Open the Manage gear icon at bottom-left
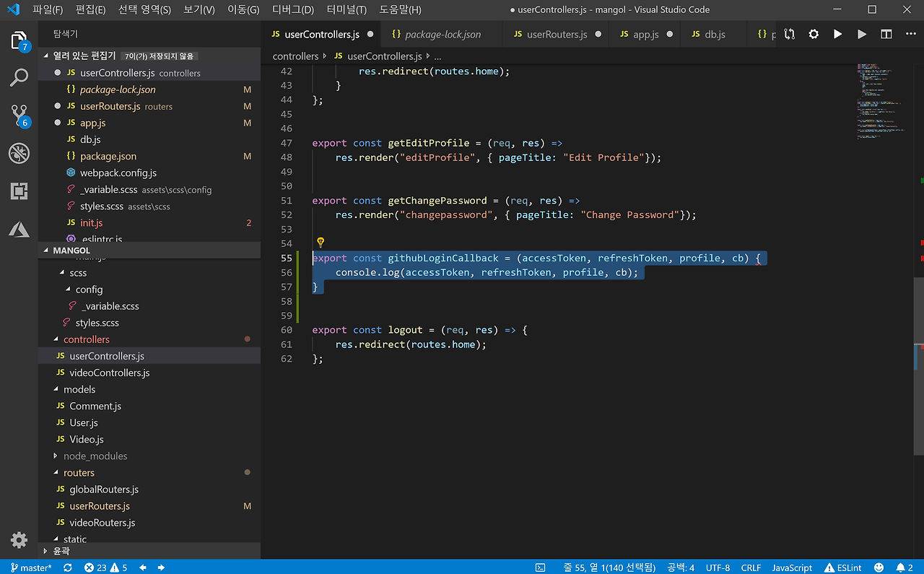The width and height of the screenshot is (924, 574). [x=19, y=539]
